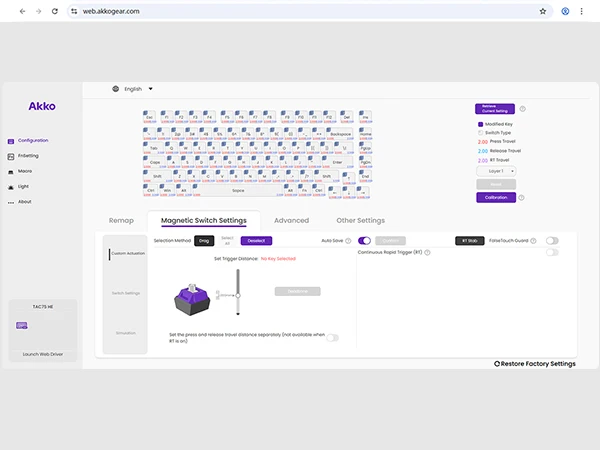The height and width of the screenshot is (450, 600).
Task: Select the Home key on keyboard layout
Action: tap(365, 134)
